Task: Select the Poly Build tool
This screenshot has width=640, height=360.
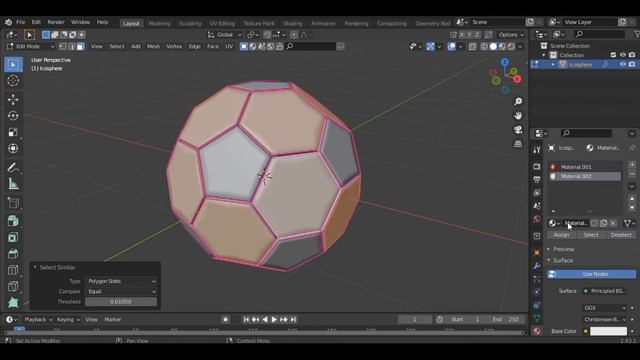Action: pyautogui.click(x=13, y=302)
